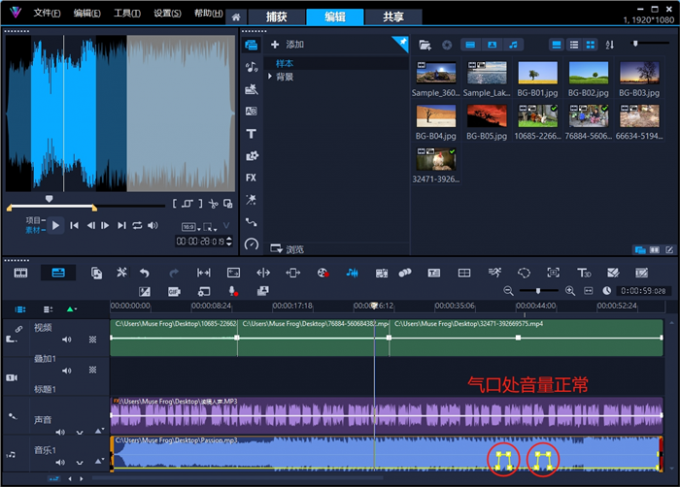Toggle show videos filter in library
Viewport: 680px width, 487px height.
471,45
